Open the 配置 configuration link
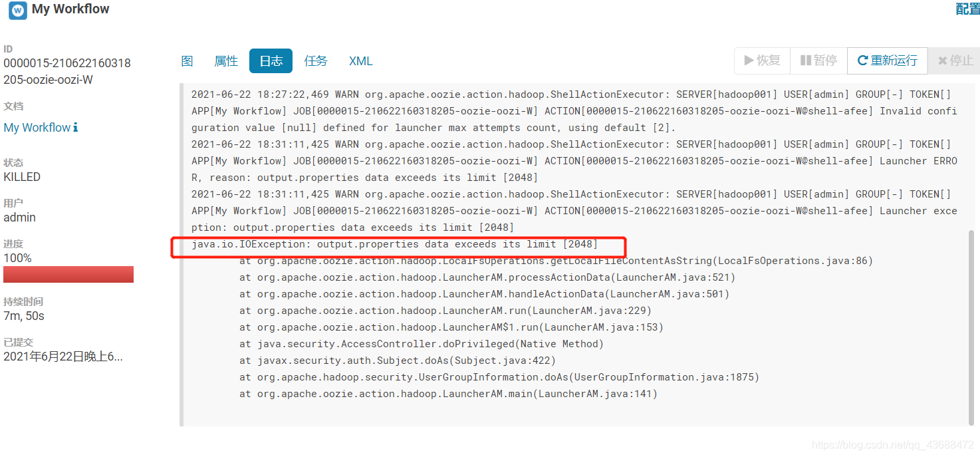980x457 pixels. 967,9
